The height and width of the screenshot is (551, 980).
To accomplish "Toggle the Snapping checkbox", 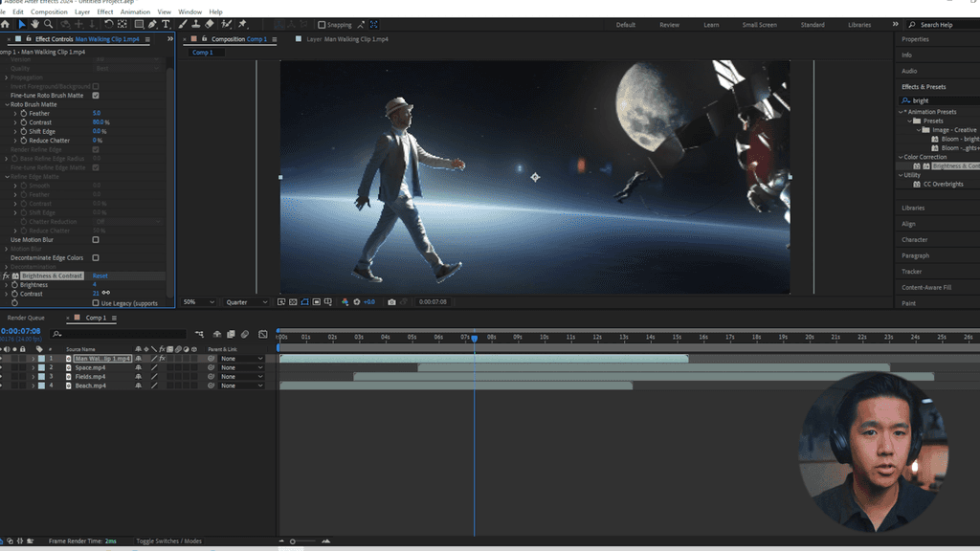I will [x=322, y=25].
